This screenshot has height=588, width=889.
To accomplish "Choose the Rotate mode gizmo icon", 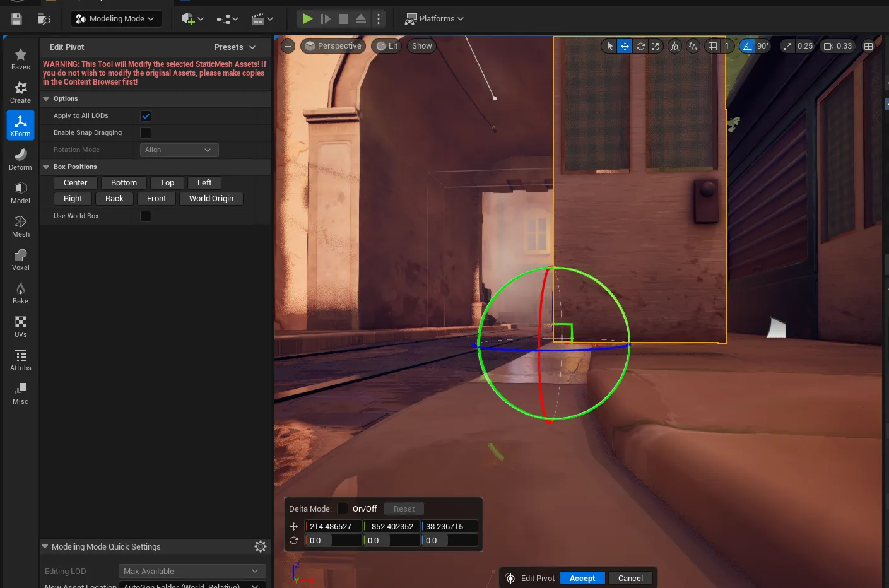I will (x=640, y=46).
